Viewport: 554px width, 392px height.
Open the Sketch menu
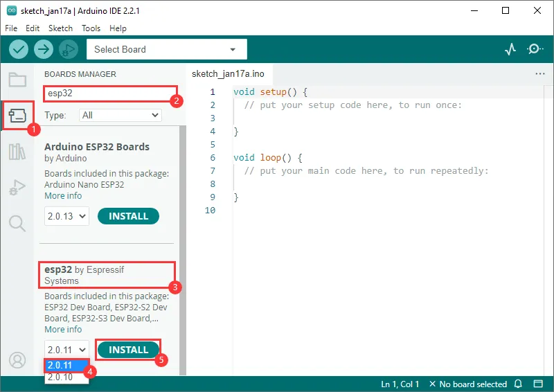(60, 28)
